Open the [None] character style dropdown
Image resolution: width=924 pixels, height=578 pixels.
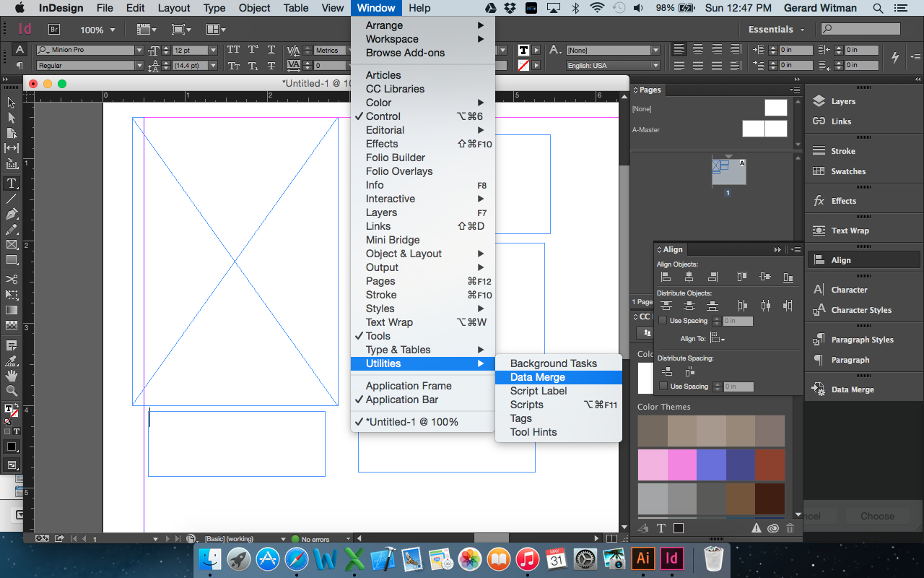pyautogui.click(x=655, y=51)
